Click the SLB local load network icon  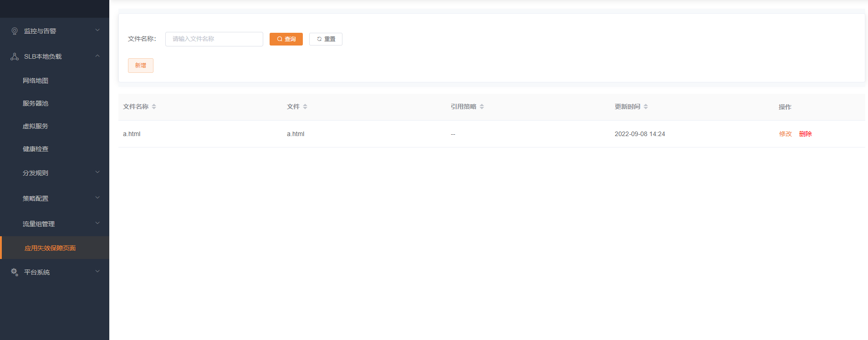(15, 56)
